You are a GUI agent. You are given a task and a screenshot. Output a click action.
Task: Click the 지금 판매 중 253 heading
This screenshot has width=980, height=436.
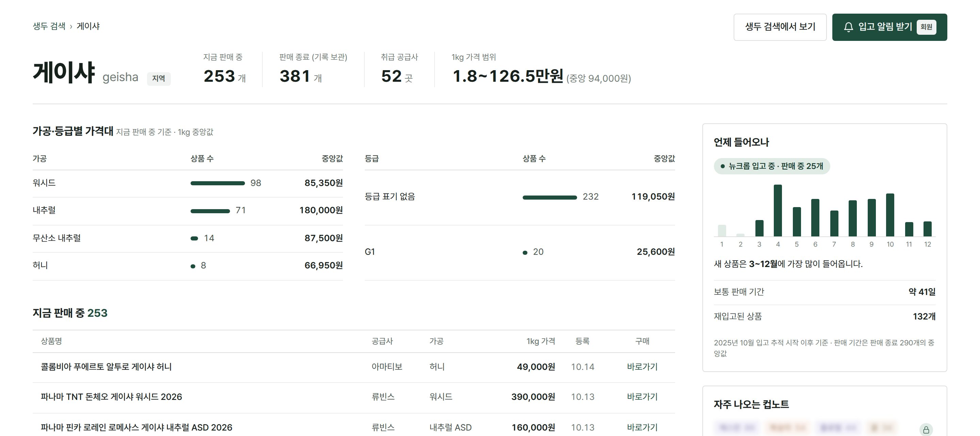(x=70, y=313)
